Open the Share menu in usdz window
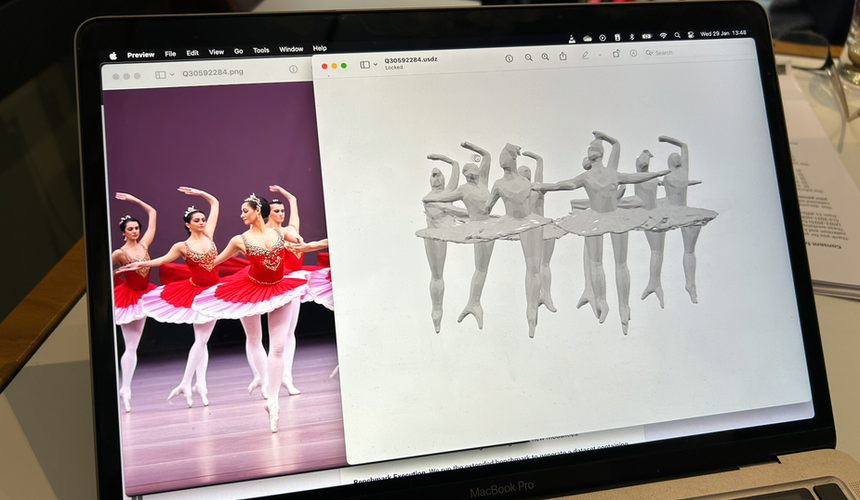Screen dimensions: 860x500 click(x=563, y=56)
